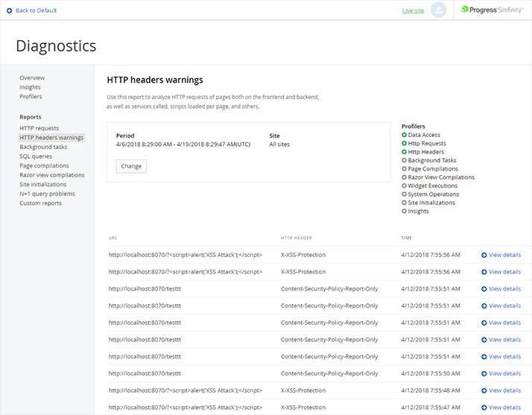Image resolution: width=532 pixels, height=415 pixels.
Task: Click the Reports sidebar heading
Action: 31,117
